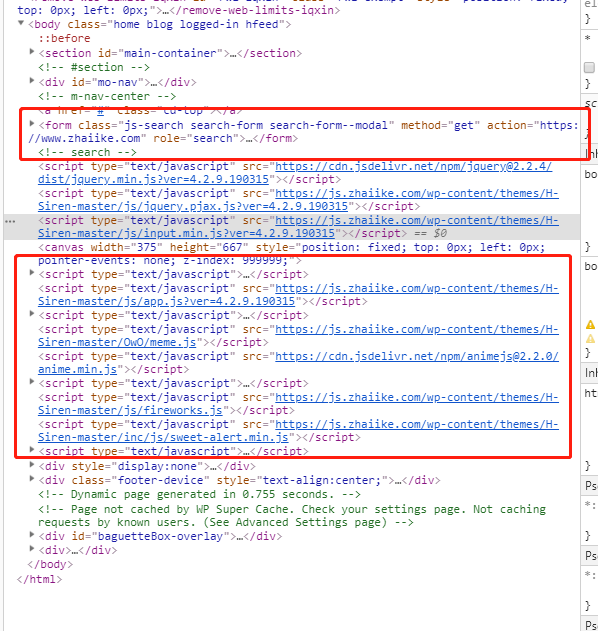Expand the baguetteBox-overlay div

pyautogui.click(x=32, y=535)
